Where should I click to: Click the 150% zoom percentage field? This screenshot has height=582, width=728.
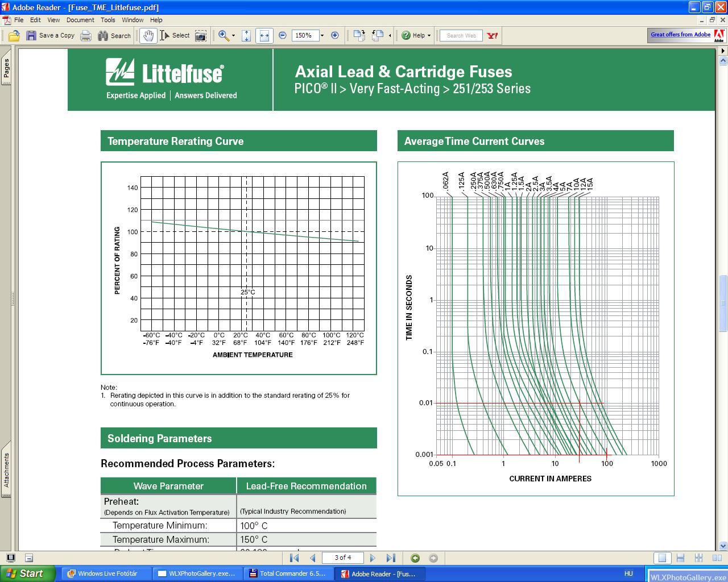tap(304, 35)
